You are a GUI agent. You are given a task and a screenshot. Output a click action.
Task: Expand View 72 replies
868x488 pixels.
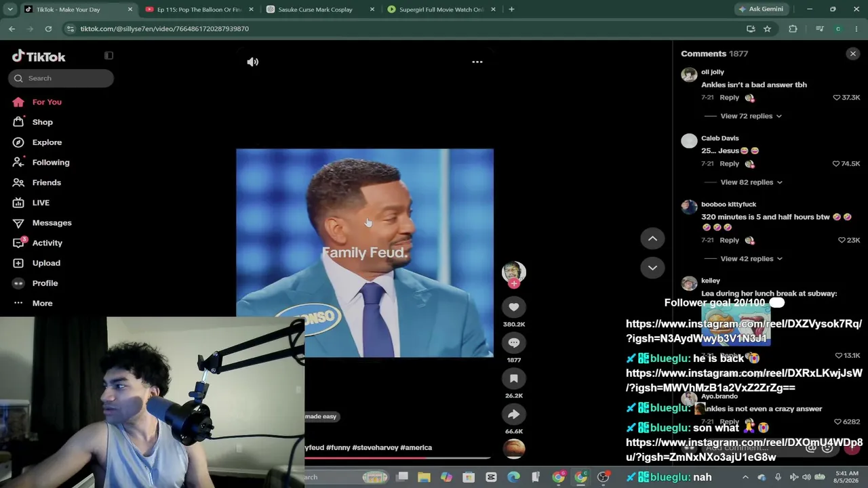[x=751, y=116]
